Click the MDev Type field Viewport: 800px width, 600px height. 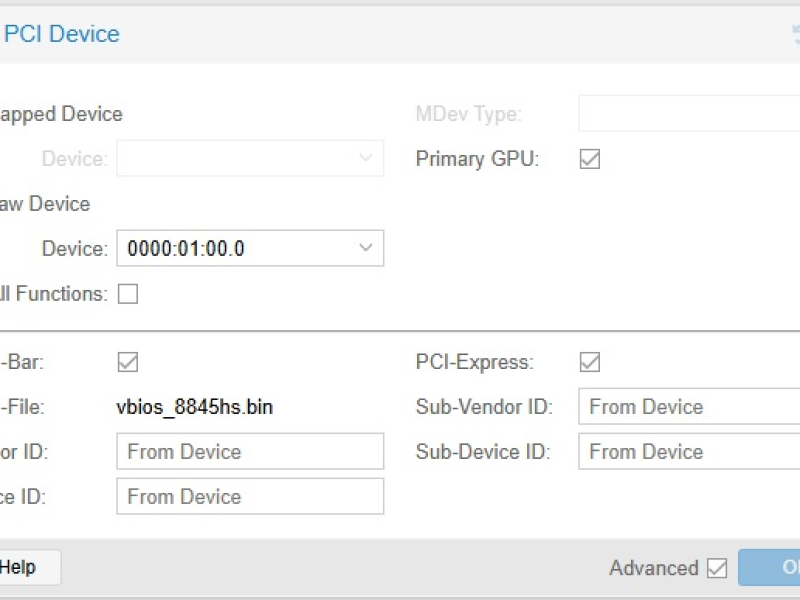(x=689, y=113)
